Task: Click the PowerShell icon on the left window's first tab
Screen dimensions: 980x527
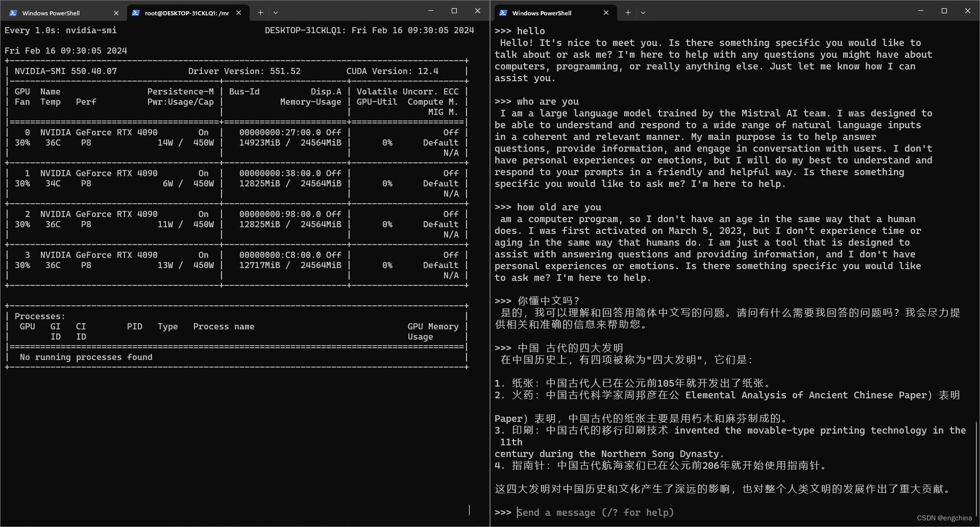Action: pos(13,13)
